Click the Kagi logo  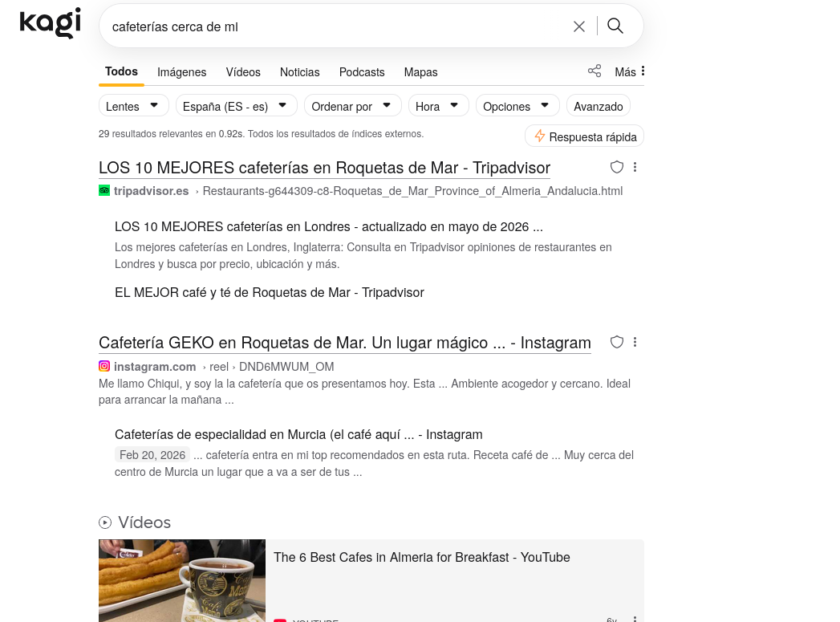pyautogui.click(x=51, y=23)
